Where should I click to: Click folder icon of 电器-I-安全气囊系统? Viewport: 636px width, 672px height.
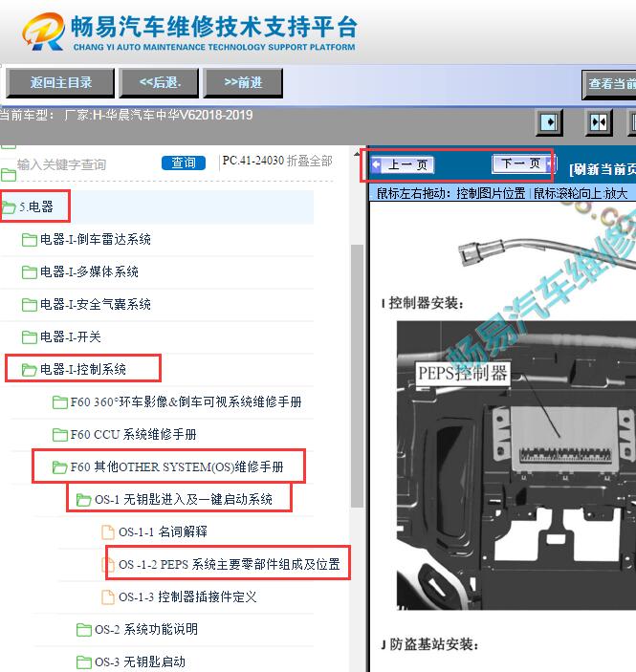coord(29,305)
